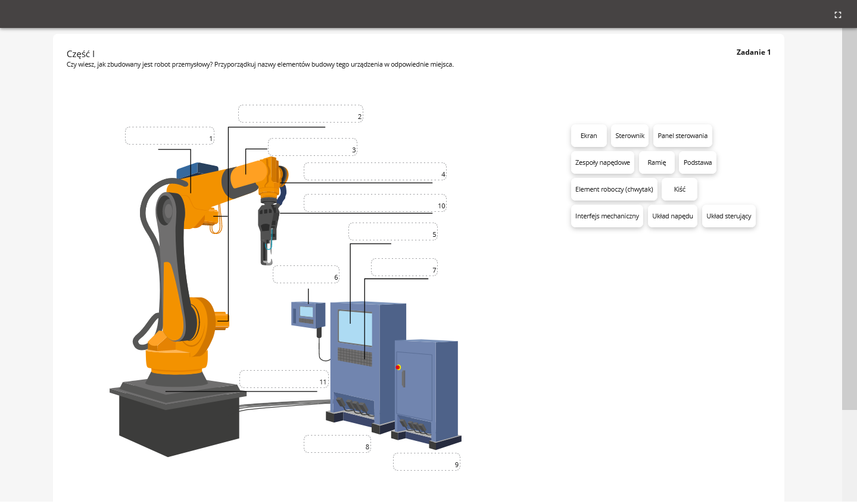This screenshot has height=504, width=857.
Task: Select the Ekran label chip
Action: pyautogui.click(x=588, y=136)
